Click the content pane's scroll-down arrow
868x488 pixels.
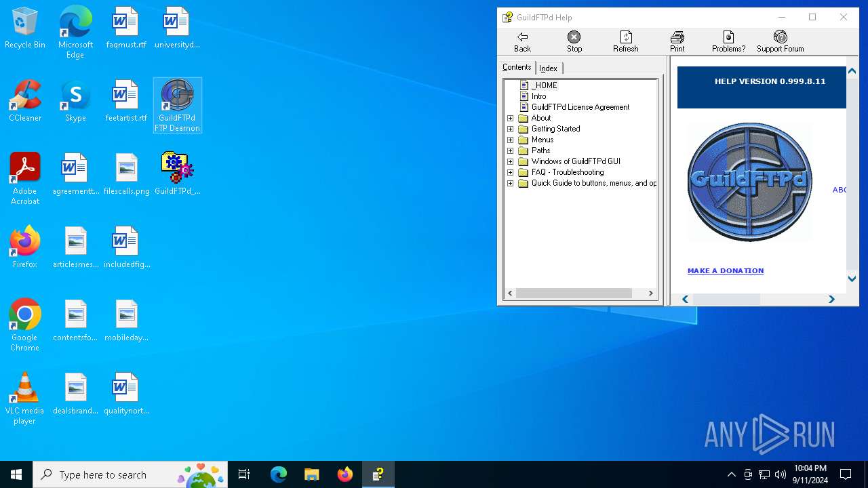click(x=852, y=279)
